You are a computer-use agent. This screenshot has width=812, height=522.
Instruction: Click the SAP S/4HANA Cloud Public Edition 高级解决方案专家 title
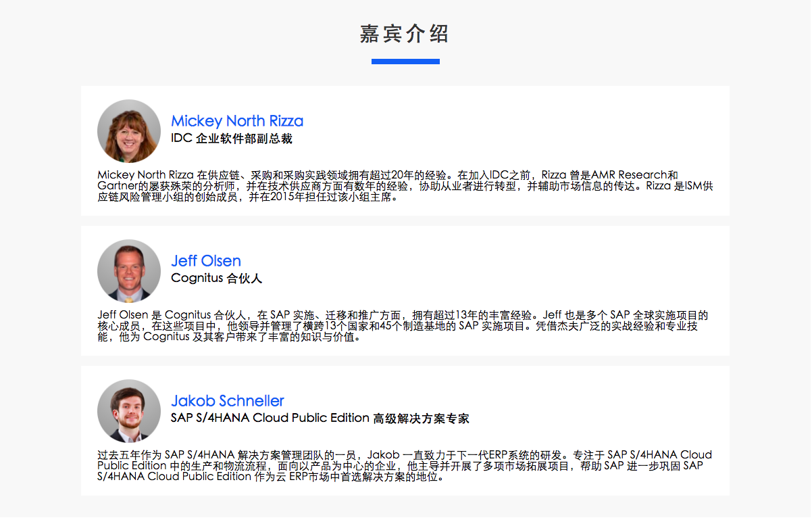320,418
